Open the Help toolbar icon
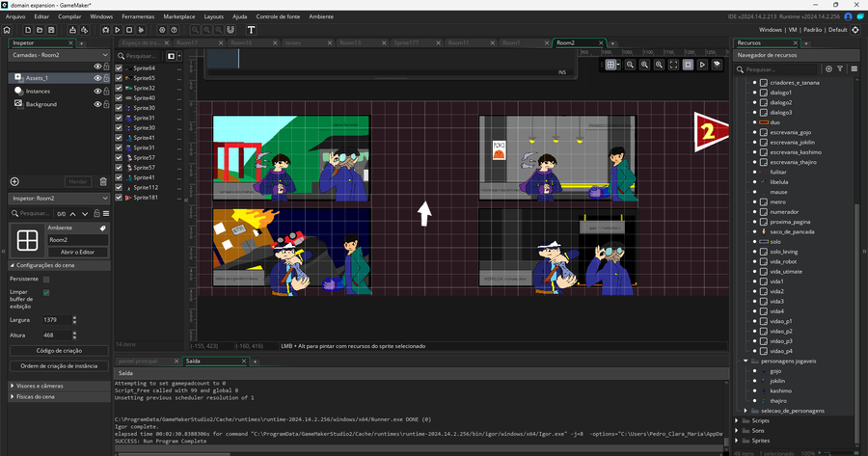This screenshot has height=456, width=868. pyautogui.click(x=174, y=30)
